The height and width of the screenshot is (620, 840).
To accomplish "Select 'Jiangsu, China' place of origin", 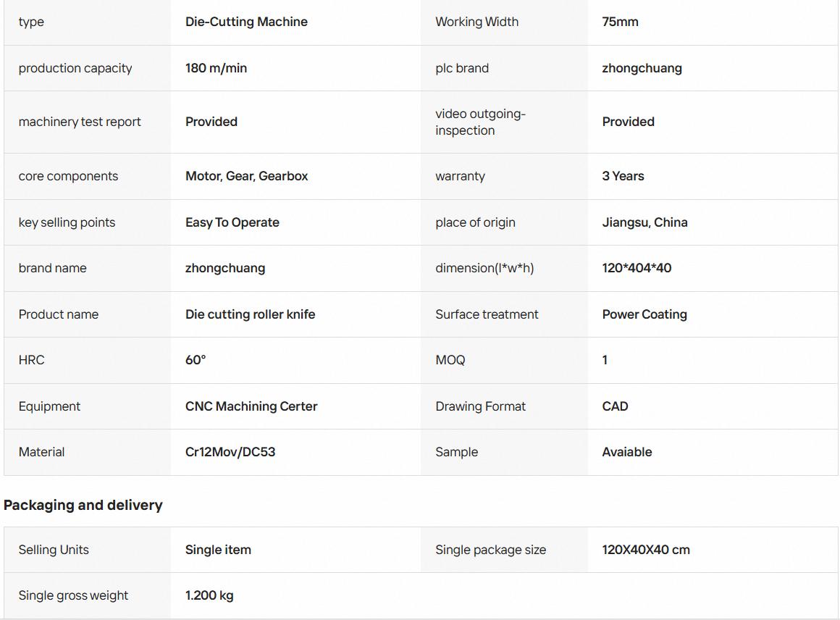I will (644, 222).
